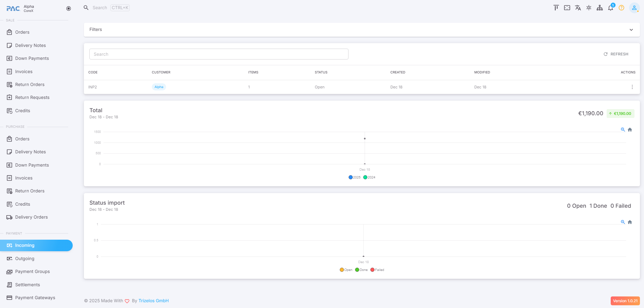Enter fullscreen mode from top bar
Viewport: 644px width, 308px height.
pos(567,8)
